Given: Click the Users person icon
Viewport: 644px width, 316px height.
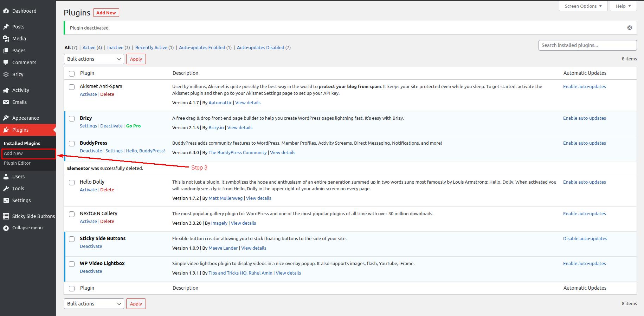Looking at the screenshot, I should (6, 177).
